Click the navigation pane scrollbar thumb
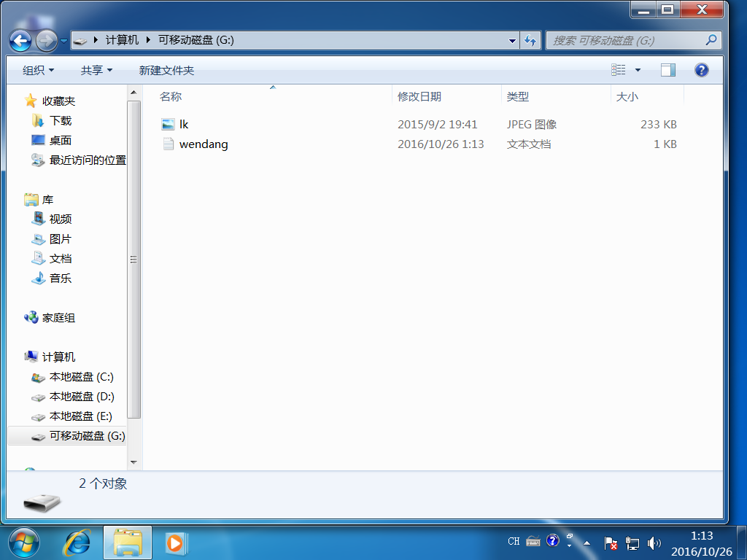Screen dimensions: 747x560 click(x=134, y=260)
